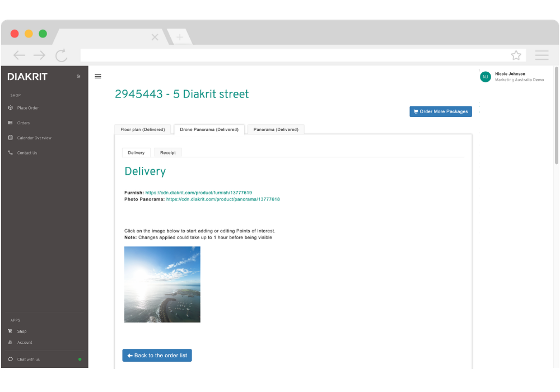Click the order title 2945443 - 5 Diakrit street

click(x=182, y=94)
